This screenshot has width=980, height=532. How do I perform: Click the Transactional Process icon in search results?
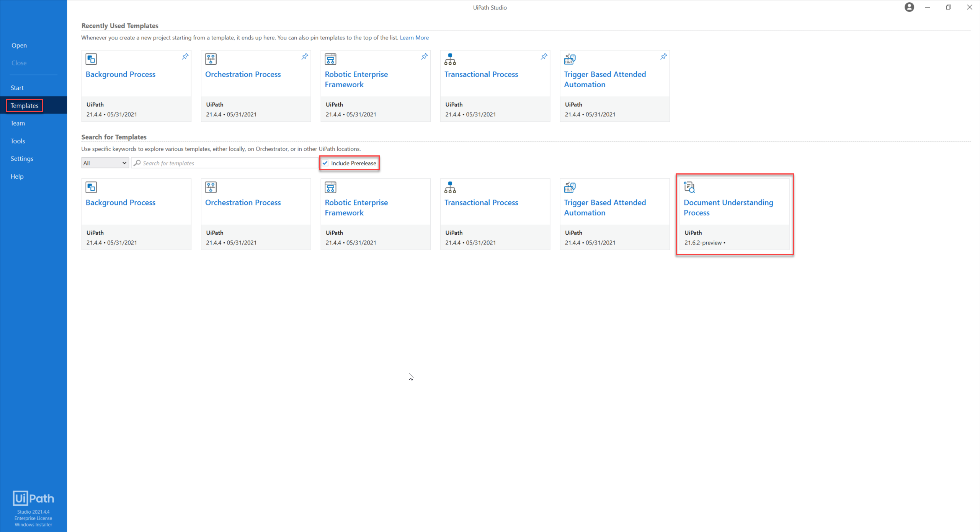click(450, 187)
